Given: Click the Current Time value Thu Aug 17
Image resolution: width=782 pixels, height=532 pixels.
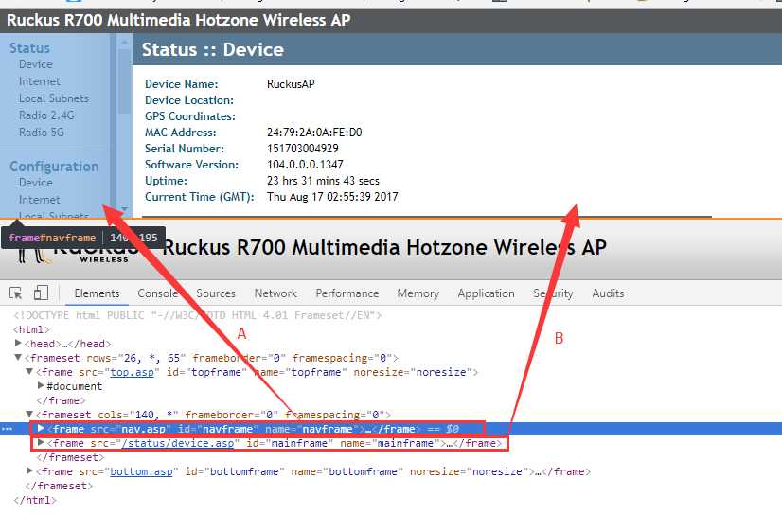Looking at the screenshot, I should click(x=332, y=197).
